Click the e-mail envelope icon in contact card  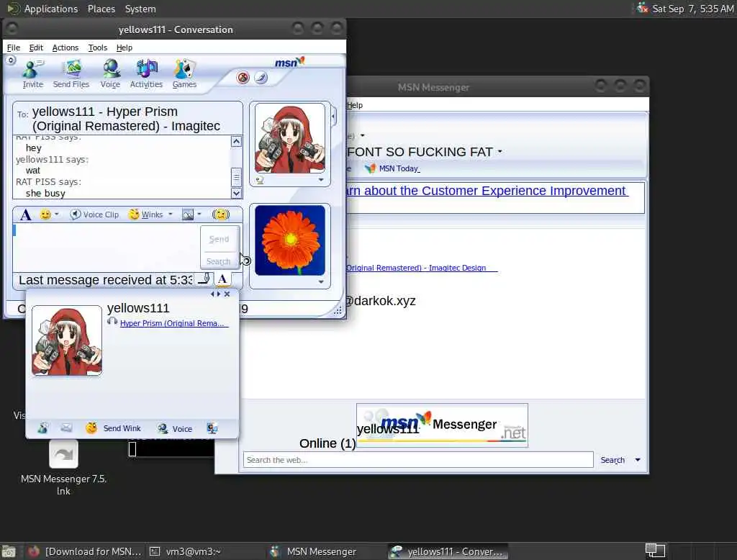click(66, 428)
